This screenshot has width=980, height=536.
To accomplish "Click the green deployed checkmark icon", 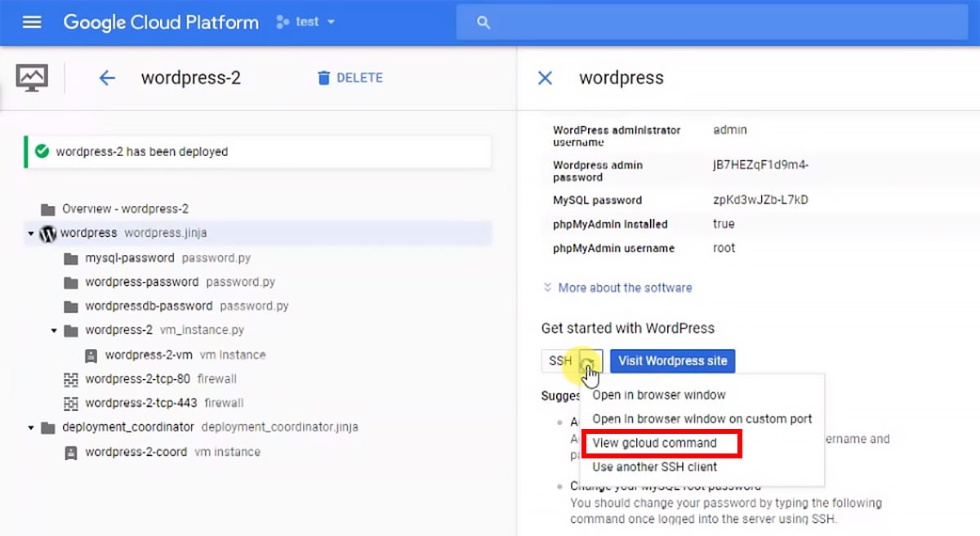I will tap(42, 151).
